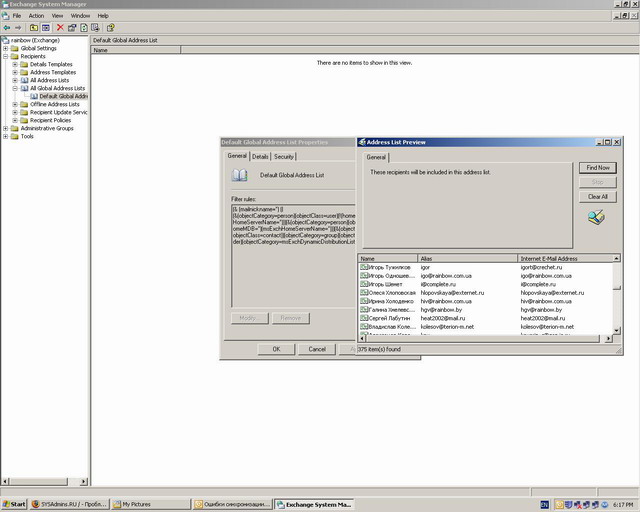Click the MMC console icon beside File menu
Screen dimensions: 640x512
click(x=5, y=16)
